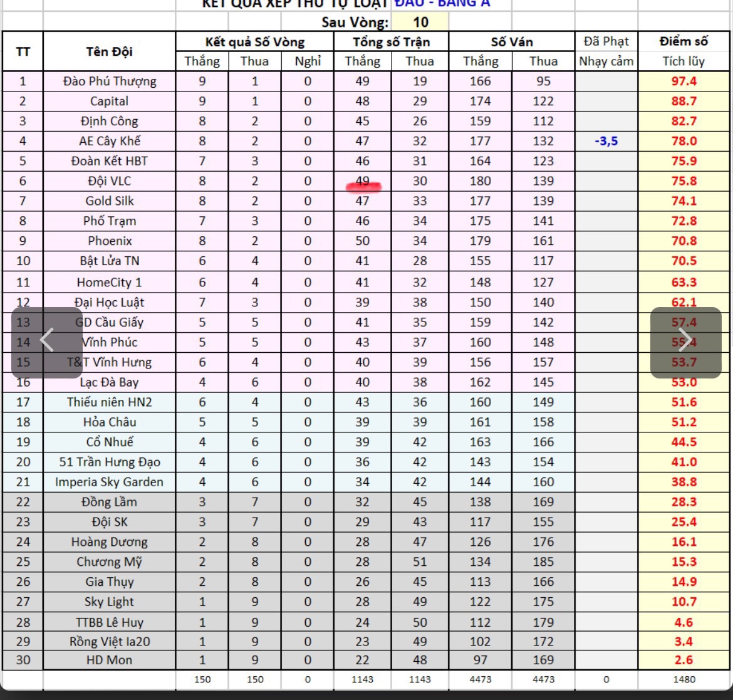Go to the next image with the right arrow
This screenshot has height=700, width=733.
pyautogui.click(x=685, y=342)
